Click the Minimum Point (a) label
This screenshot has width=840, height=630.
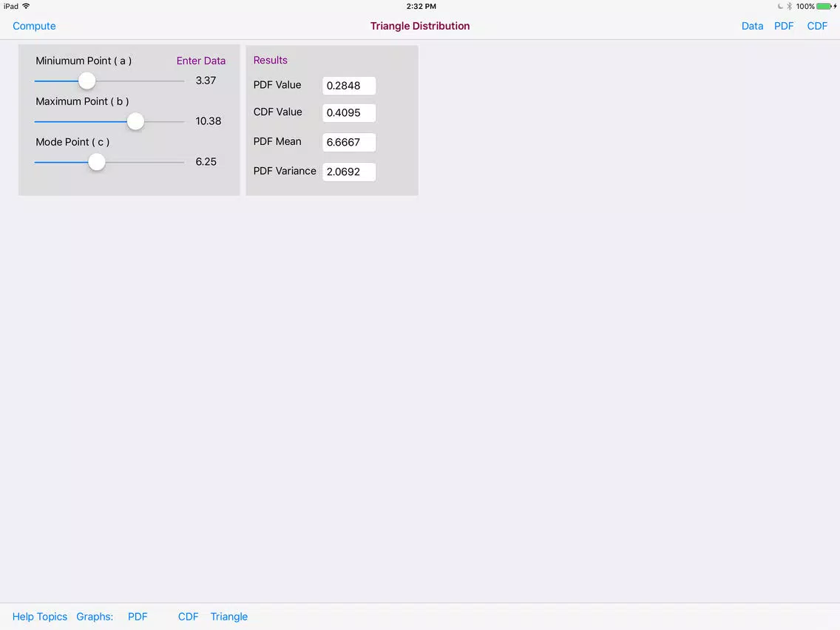click(84, 61)
